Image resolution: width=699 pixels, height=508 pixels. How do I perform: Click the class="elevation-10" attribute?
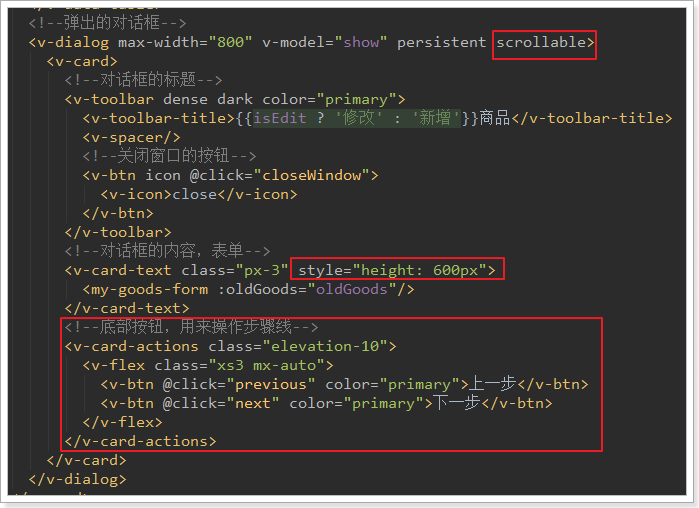click(x=298, y=346)
